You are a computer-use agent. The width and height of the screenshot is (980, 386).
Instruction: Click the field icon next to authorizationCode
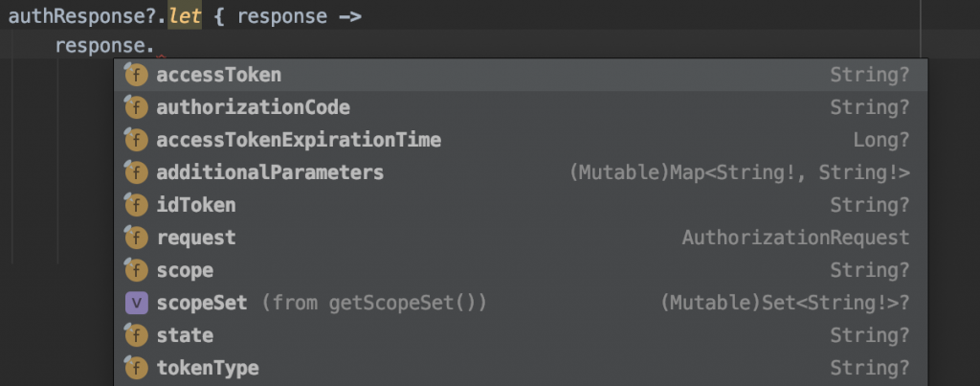tap(137, 107)
